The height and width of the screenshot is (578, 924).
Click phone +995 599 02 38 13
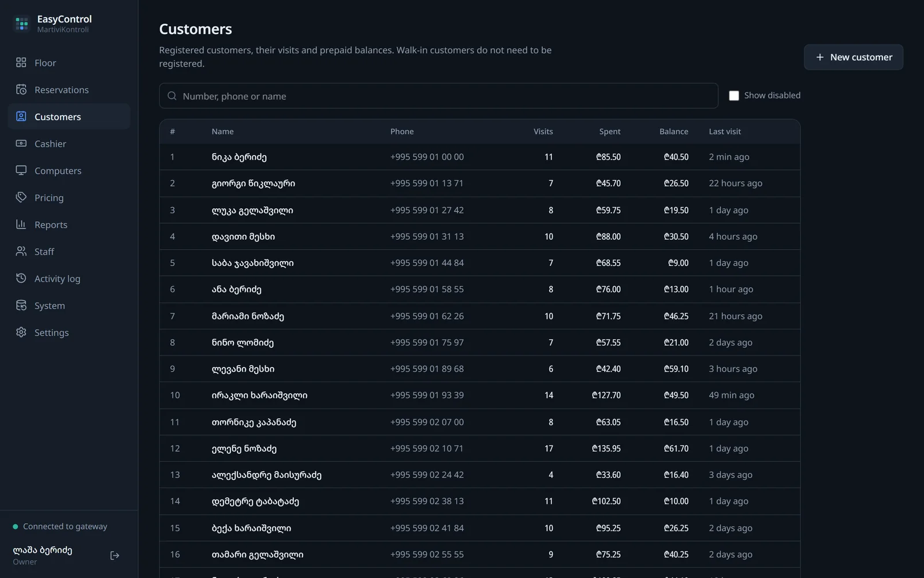tap(427, 501)
